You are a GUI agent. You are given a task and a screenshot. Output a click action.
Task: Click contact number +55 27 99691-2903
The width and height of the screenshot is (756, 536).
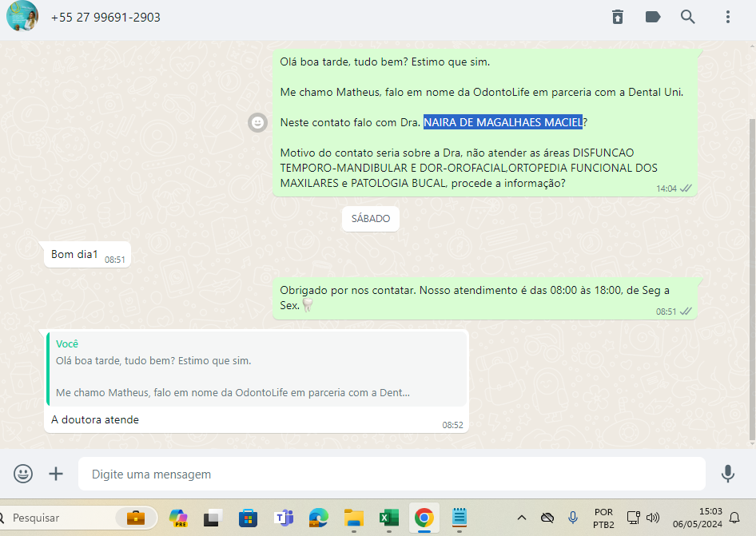coord(105,17)
